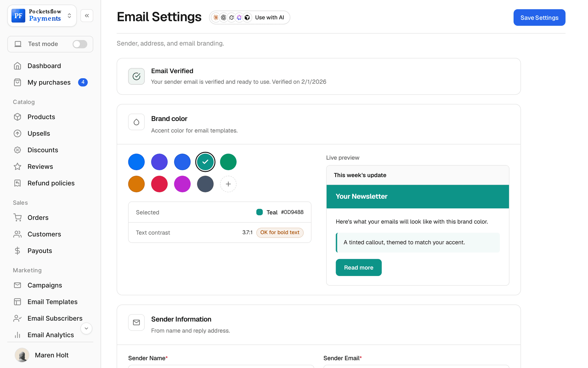Click Read more in live preview
Screen dimensions: 588x368
[359, 268]
